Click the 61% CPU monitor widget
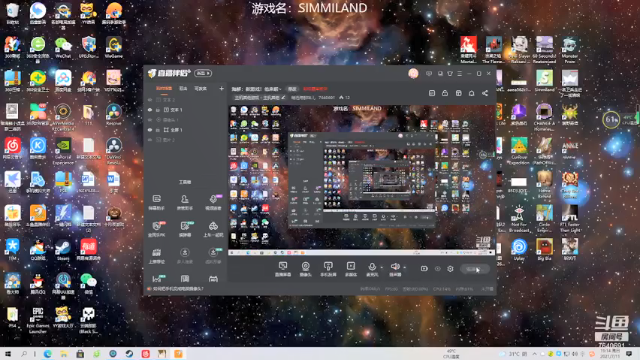640x360 pixels. pyautogui.click(x=611, y=120)
